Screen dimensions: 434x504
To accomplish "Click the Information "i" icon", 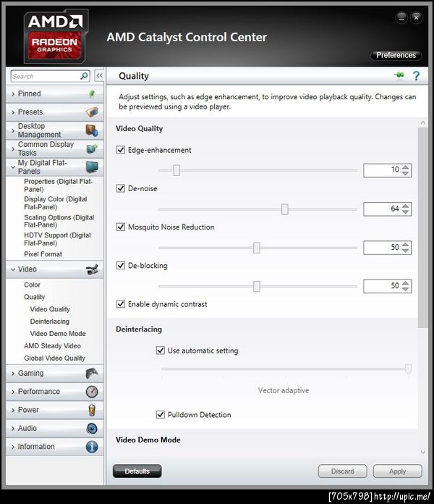I will [92, 447].
